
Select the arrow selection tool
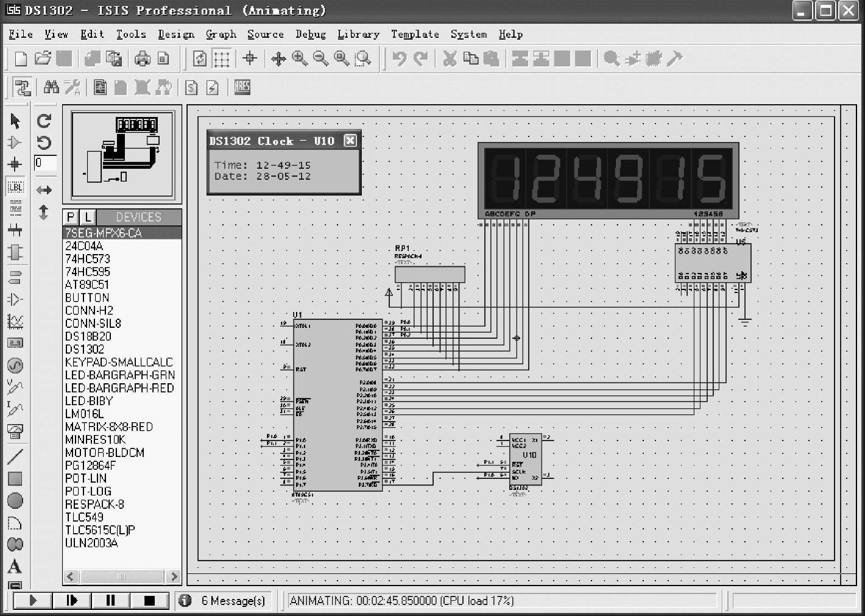pyautogui.click(x=15, y=121)
